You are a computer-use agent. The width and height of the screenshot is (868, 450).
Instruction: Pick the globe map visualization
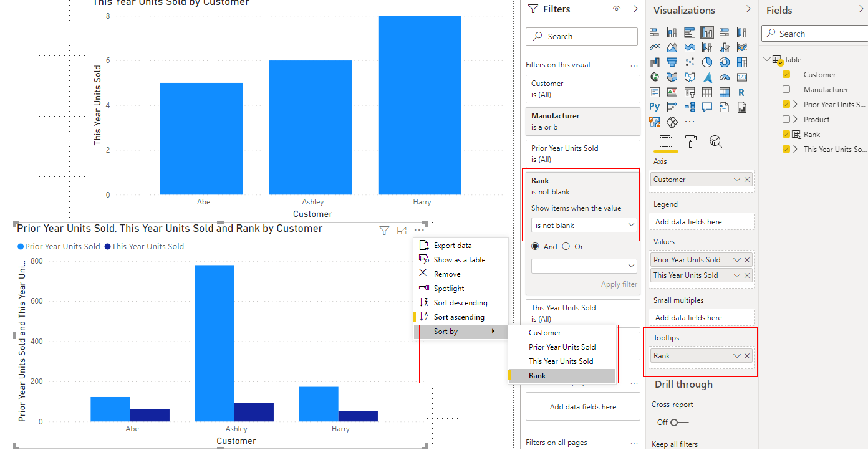pyautogui.click(x=654, y=77)
